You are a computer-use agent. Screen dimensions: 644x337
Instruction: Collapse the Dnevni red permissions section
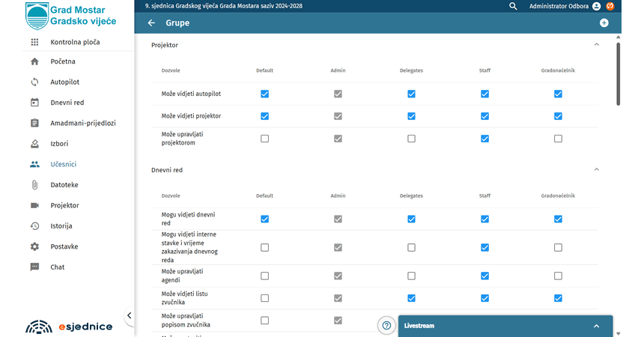coord(596,170)
